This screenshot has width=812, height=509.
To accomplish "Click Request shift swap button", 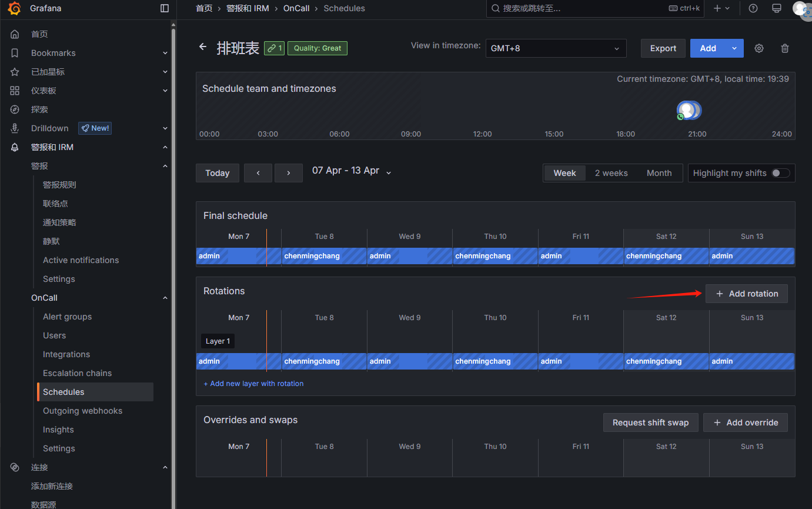I will click(x=651, y=422).
